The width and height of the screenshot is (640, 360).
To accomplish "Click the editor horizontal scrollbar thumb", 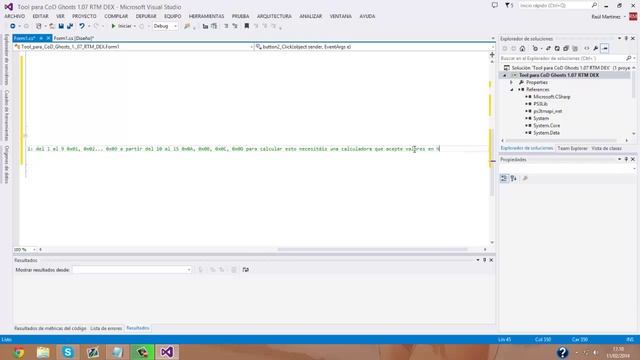I will click(372, 249).
